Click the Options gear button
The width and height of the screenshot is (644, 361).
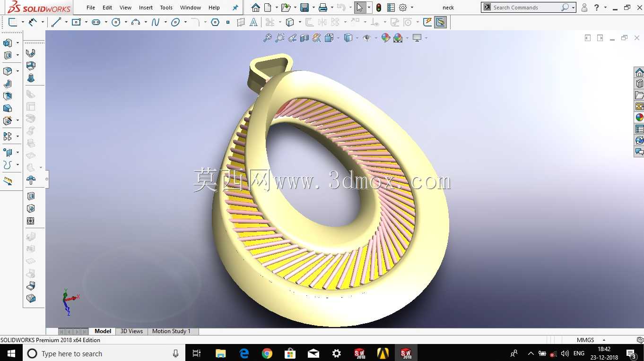coord(403,8)
